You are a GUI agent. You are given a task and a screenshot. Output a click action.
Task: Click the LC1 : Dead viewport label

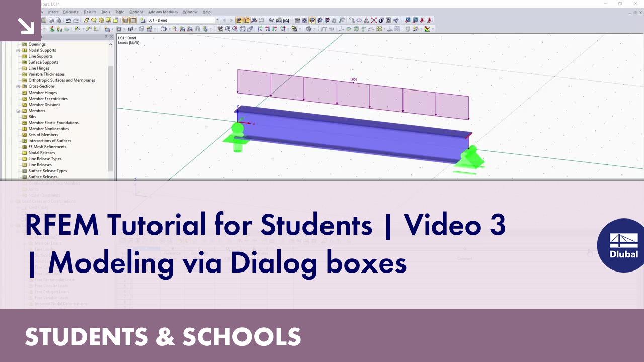[127, 38]
